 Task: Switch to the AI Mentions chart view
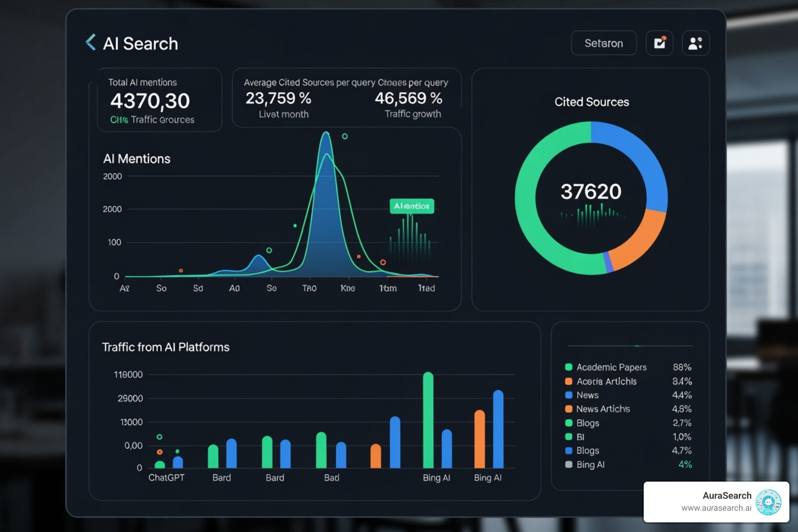[x=137, y=158]
